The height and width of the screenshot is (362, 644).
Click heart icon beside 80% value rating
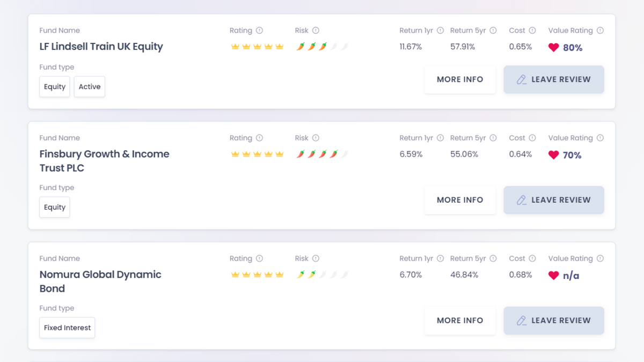coord(554,48)
